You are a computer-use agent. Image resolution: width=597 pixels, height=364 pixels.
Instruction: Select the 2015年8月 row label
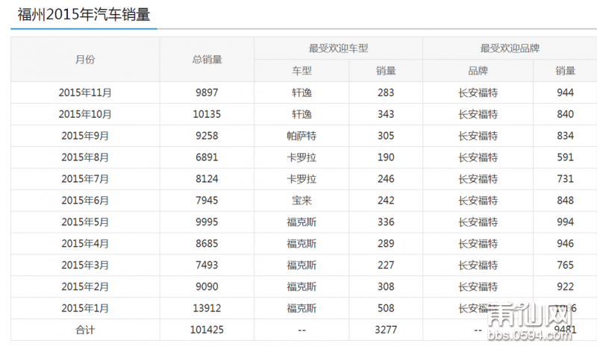85,157
